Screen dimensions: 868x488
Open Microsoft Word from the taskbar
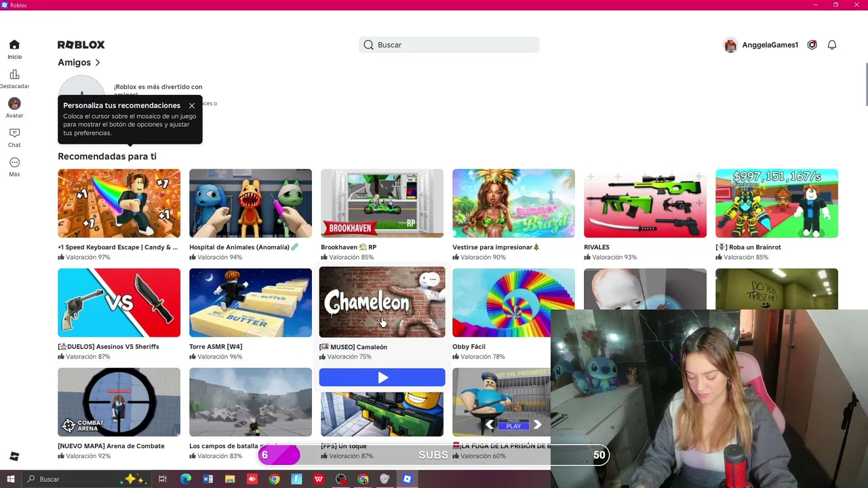pyautogui.click(x=208, y=479)
